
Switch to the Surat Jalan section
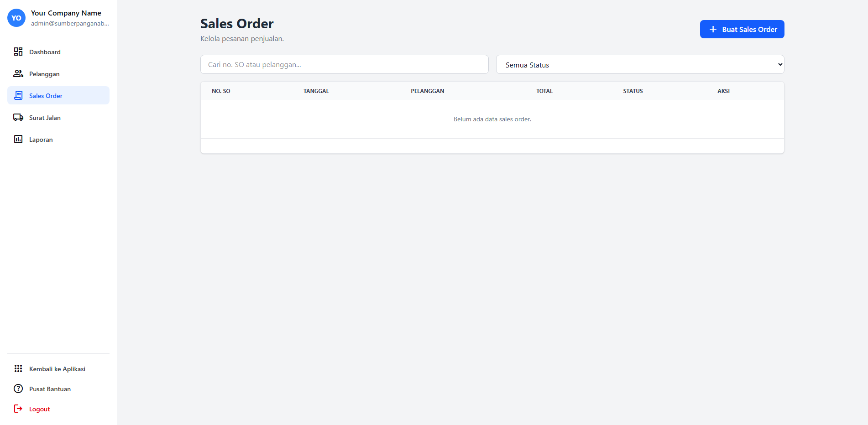(44, 117)
